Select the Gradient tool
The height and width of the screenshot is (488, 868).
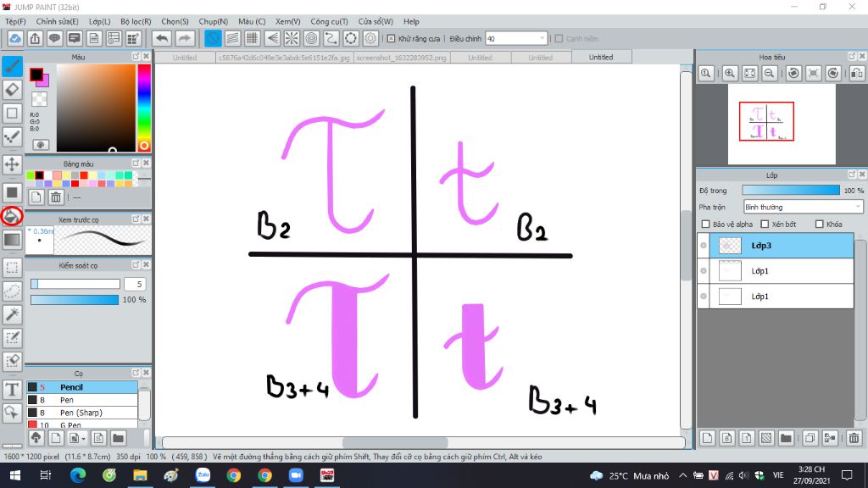click(12, 240)
